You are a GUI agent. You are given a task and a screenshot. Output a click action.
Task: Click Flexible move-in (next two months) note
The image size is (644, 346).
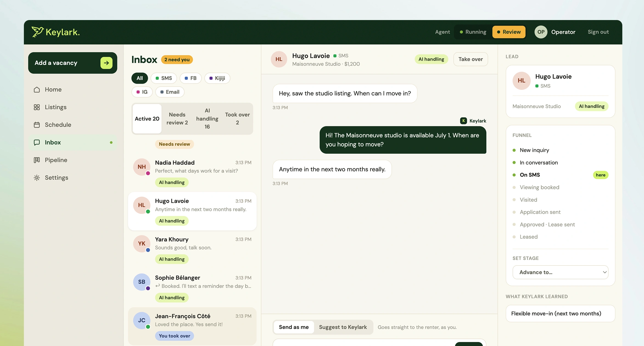tap(560, 314)
